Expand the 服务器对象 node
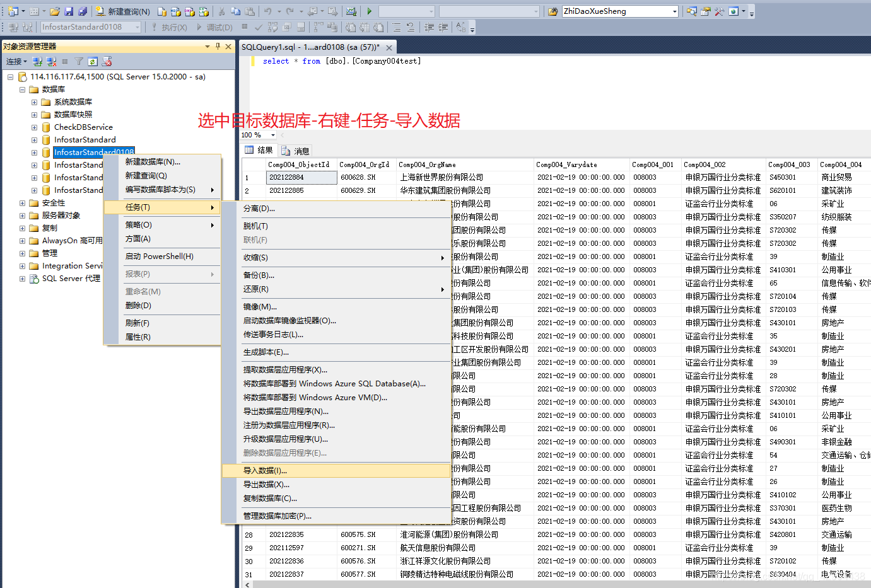 pos(22,216)
